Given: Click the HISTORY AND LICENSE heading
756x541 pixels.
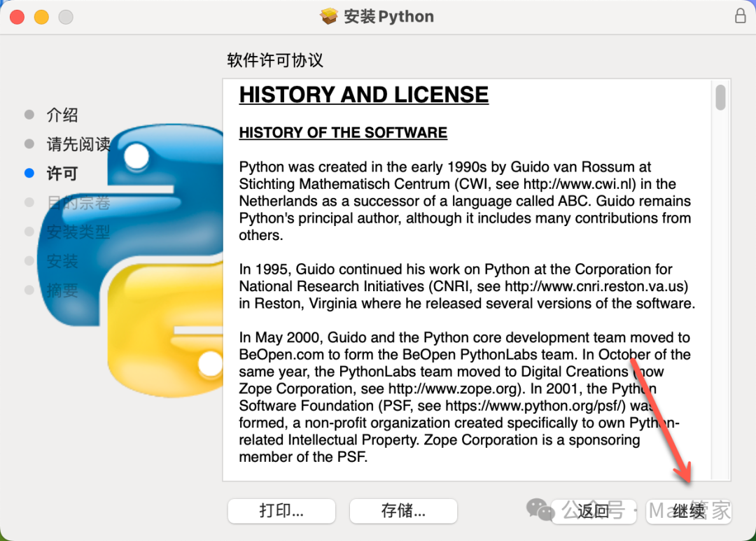Looking at the screenshot, I should click(x=363, y=94).
